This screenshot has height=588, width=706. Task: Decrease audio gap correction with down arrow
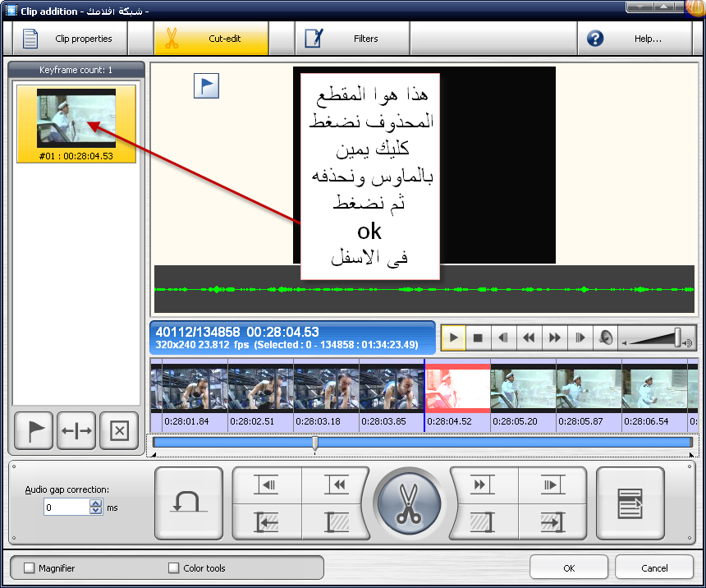click(x=95, y=512)
